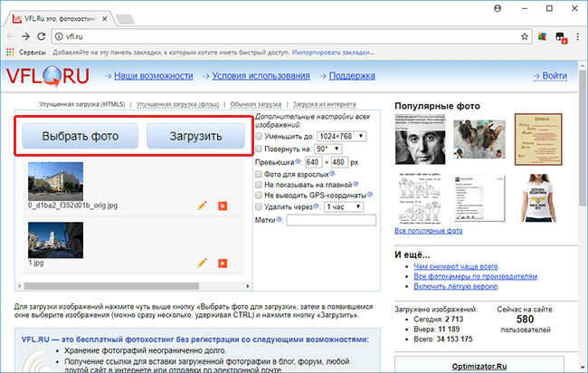Screen dimensions: 588x373
Task: Open popular photo of man's face
Action: coord(420,139)
